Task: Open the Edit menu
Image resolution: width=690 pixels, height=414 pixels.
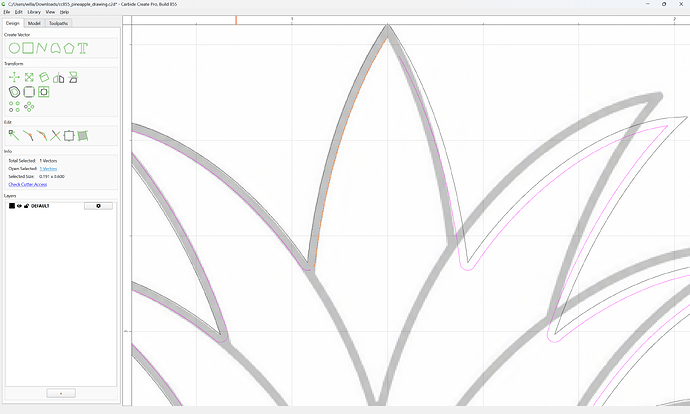Action: pyautogui.click(x=18, y=12)
